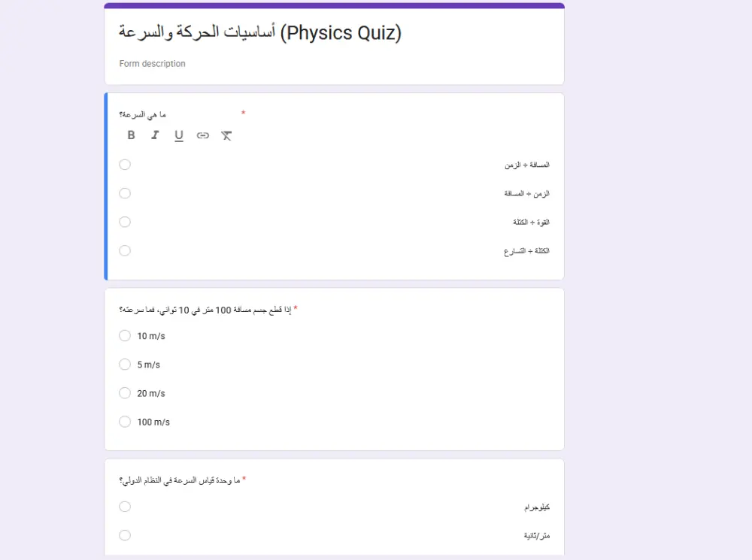Toggle underline formatting for the question
This screenshot has width=752, height=560.
click(179, 135)
